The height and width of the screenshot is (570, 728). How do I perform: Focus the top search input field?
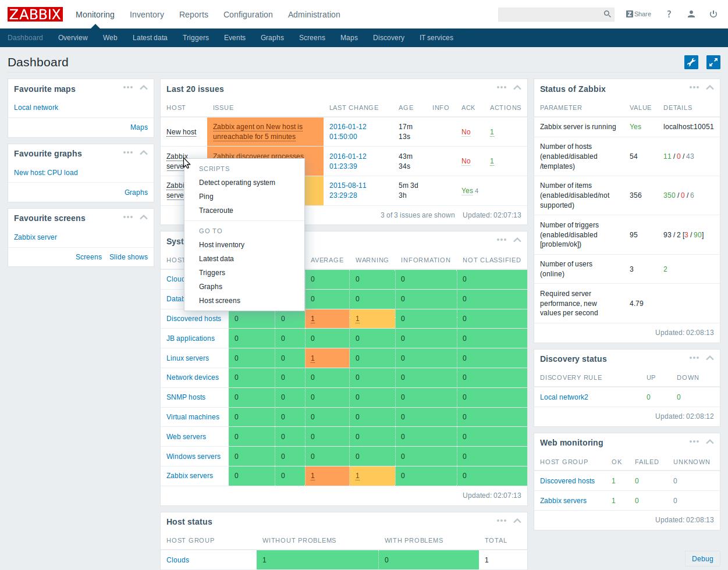pyautogui.click(x=550, y=14)
